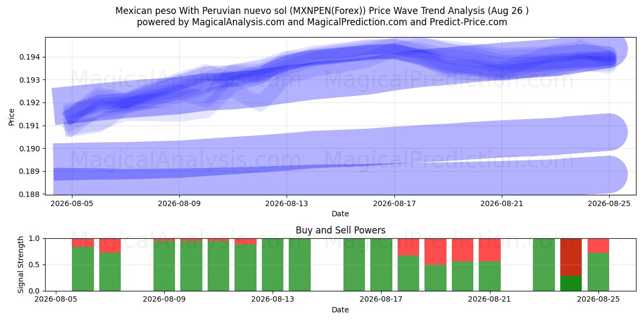Click 2026-08-17 on the signal chart x-axis
Image resolution: width=644 pixels, height=322 pixels.
tap(382, 299)
